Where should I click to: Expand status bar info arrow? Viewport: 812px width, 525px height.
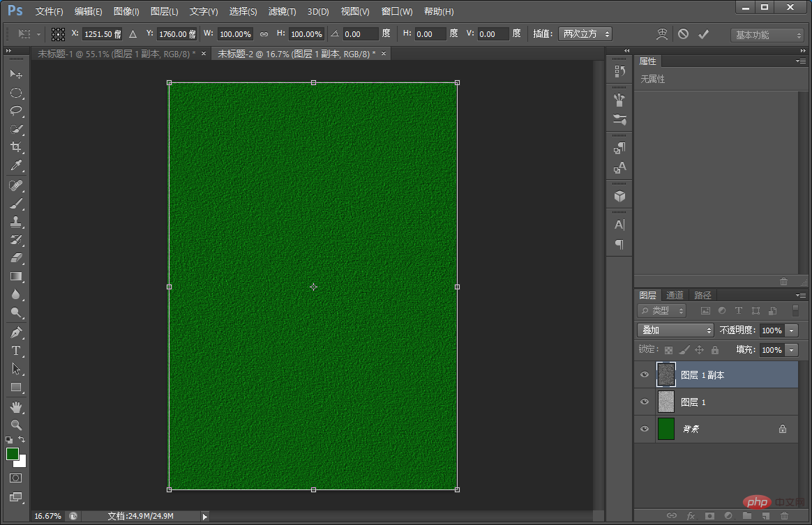point(205,516)
